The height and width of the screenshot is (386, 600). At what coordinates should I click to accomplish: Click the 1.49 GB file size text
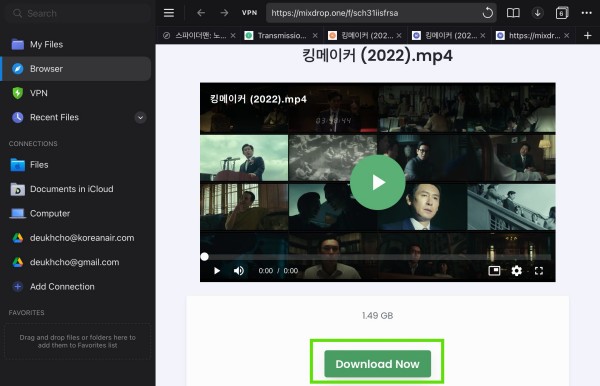pos(378,316)
